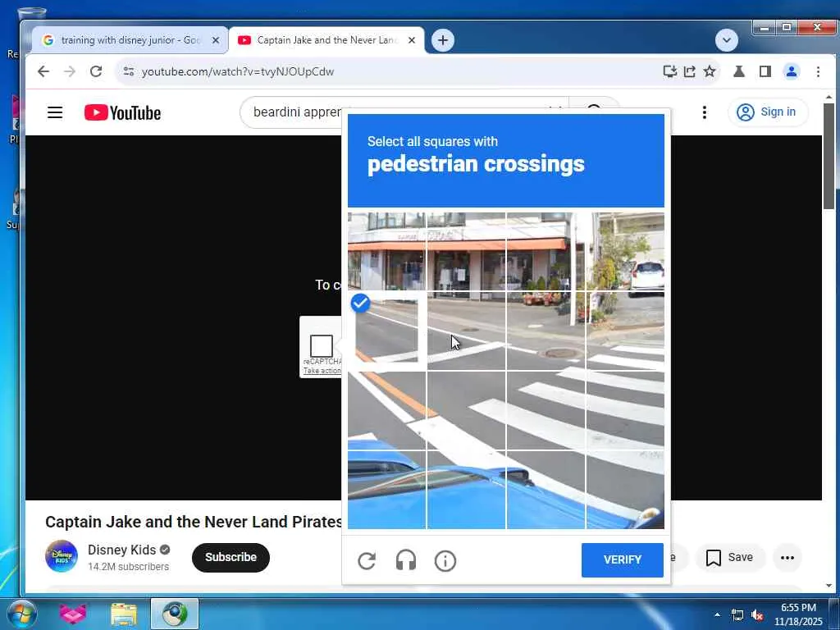Screen dimensions: 840x630
Task: Sign in to YouTube
Action: pos(767,112)
